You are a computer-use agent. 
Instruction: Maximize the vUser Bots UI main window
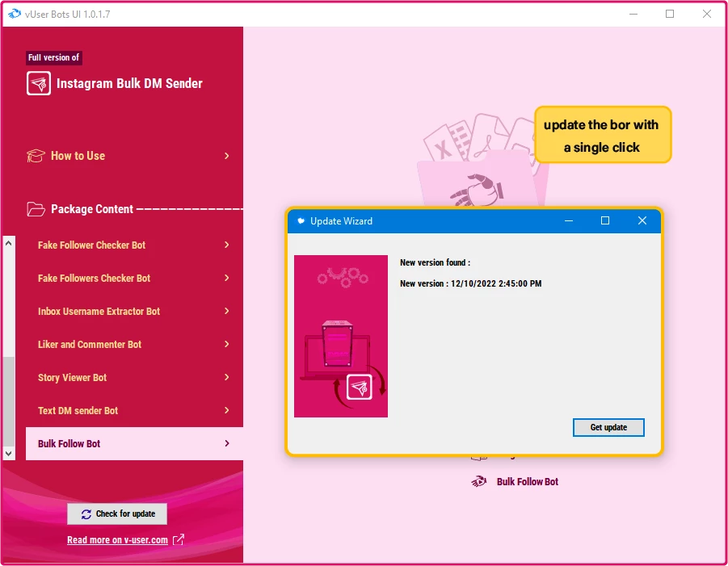coord(670,14)
